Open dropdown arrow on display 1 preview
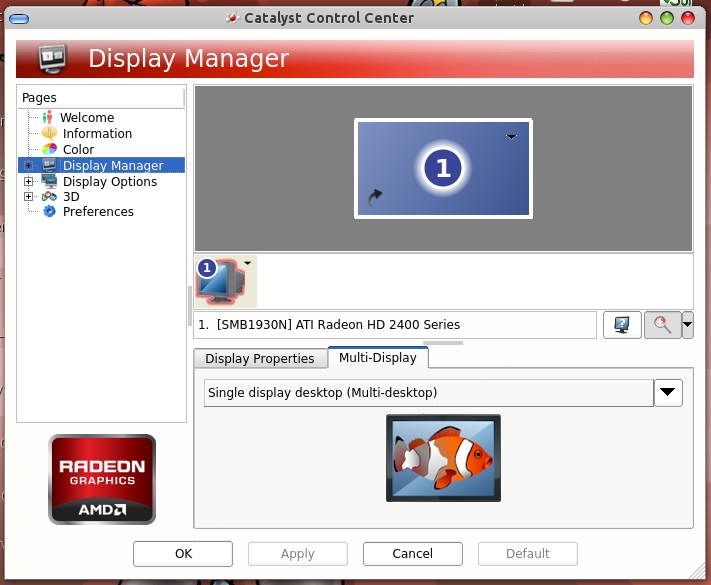Viewport: 711px width, 585px height. (511, 136)
